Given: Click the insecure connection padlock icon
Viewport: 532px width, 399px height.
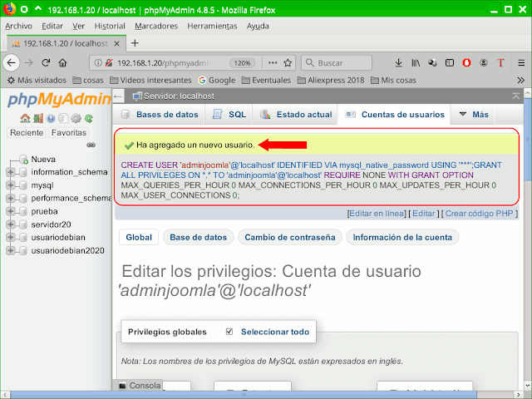Looking at the screenshot, I should tap(109, 63).
